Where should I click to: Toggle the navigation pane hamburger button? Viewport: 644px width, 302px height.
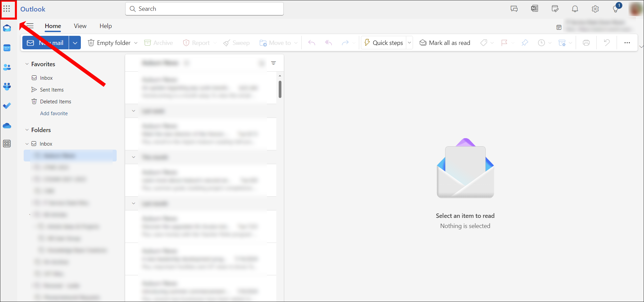[x=30, y=26]
